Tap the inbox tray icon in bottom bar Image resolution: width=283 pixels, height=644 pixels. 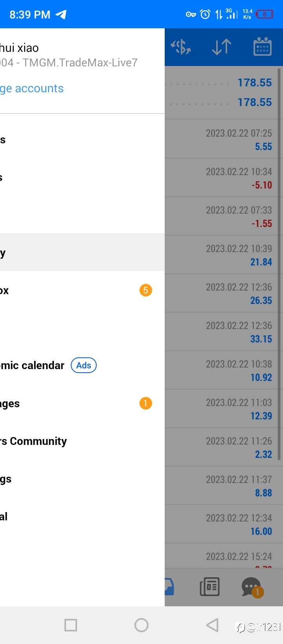(169, 587)
